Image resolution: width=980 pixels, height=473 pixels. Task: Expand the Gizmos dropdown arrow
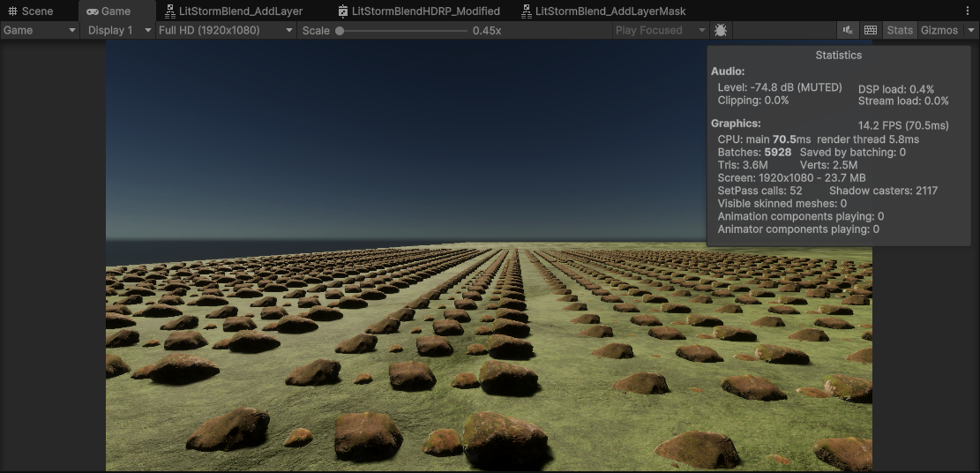pyautogui.click(x=971, y=30)
